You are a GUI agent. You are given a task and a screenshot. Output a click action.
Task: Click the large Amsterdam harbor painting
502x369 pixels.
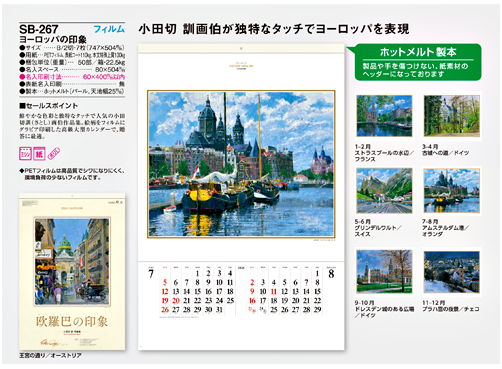pyautogui.click(x=241, y=164)
